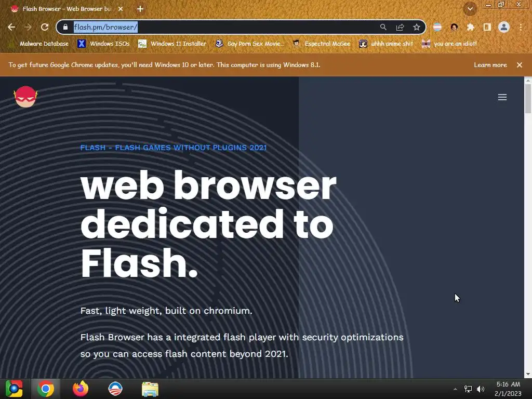Share this page using the share icon
Viewport: 532px width, 399px height.
pyautogui.click(x=400, y=27)
